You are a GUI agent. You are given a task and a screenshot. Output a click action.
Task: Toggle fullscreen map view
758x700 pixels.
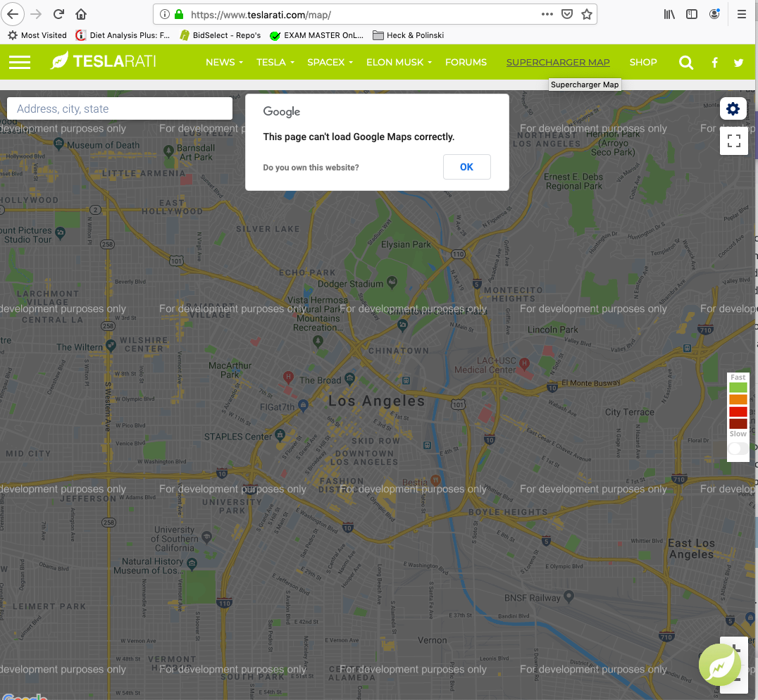[734, 141]
